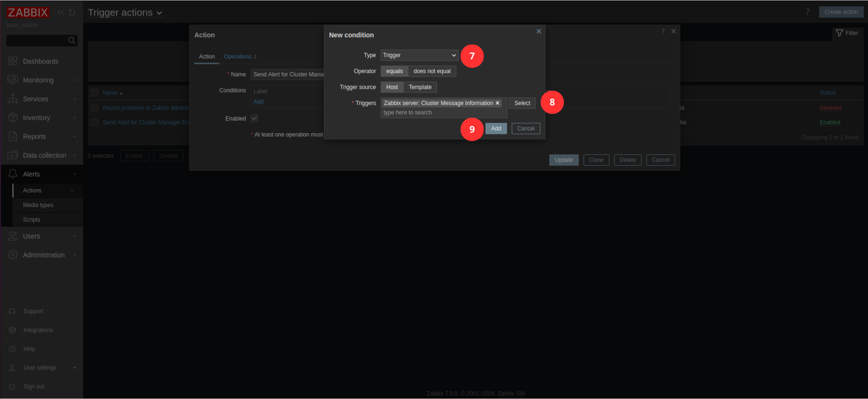
Task: Click the Reports icon in the sidebar
Action: click(x=13, y=136)
